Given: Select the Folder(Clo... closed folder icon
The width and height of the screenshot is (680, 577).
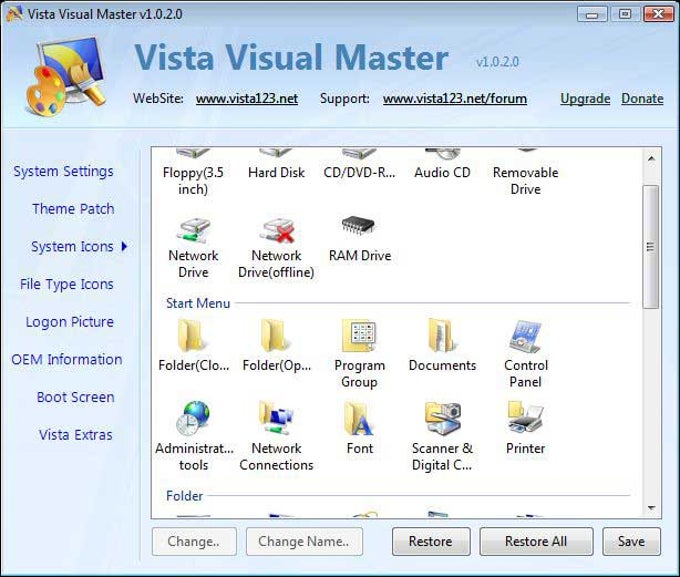Looking at the screenshot, I should click(191, 335).
